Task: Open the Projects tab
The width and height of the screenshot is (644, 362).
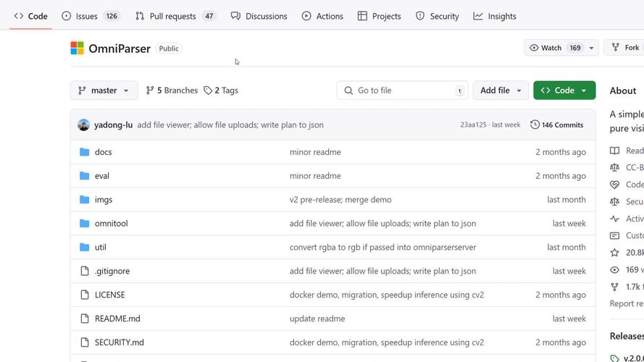Action: point(379,16)
